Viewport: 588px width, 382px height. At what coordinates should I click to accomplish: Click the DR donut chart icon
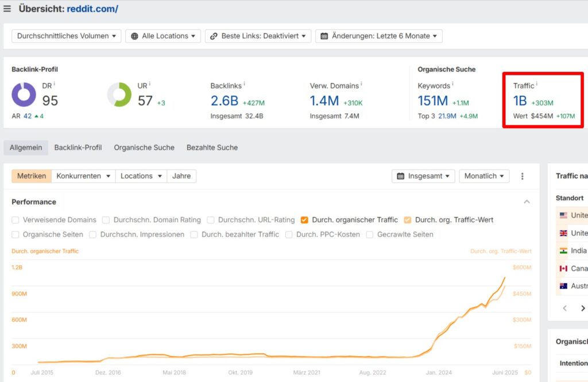tap(24, 95)
